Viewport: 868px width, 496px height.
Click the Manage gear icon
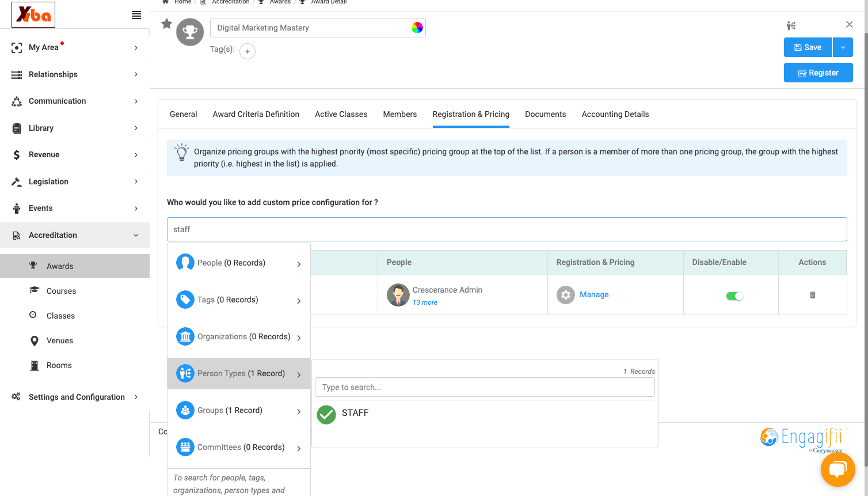coord(566,295)
